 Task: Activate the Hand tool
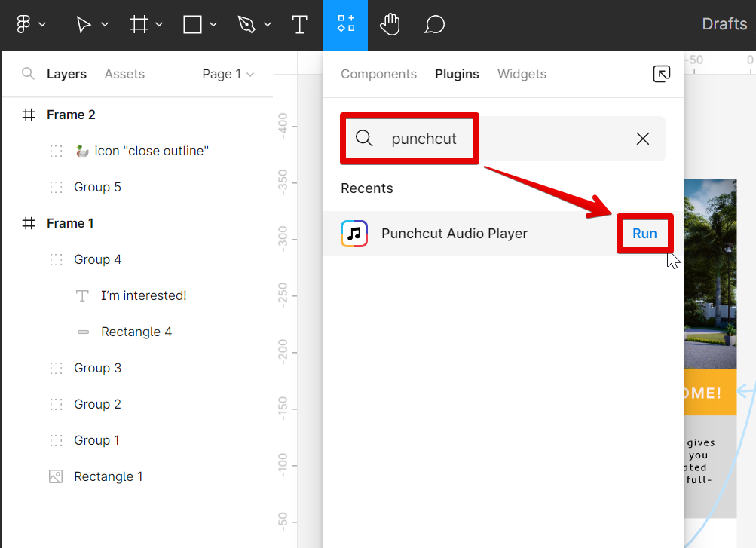389,25
